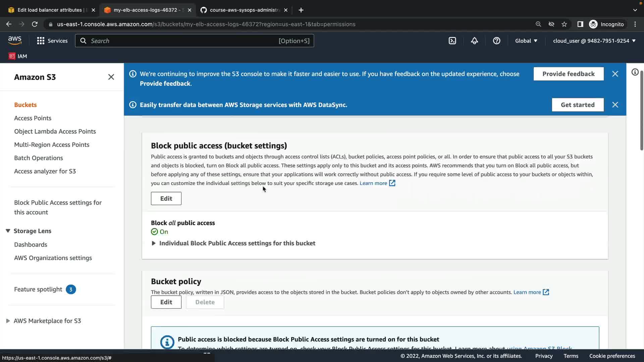Click the support help question mark icon
This screenshot has width=644, height=362.
[496, 41]
